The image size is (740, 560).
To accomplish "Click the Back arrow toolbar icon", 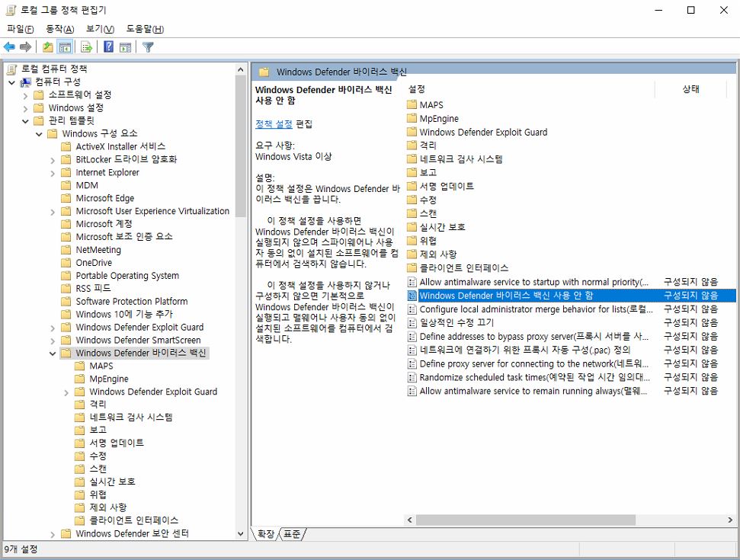I will point(9,46).
